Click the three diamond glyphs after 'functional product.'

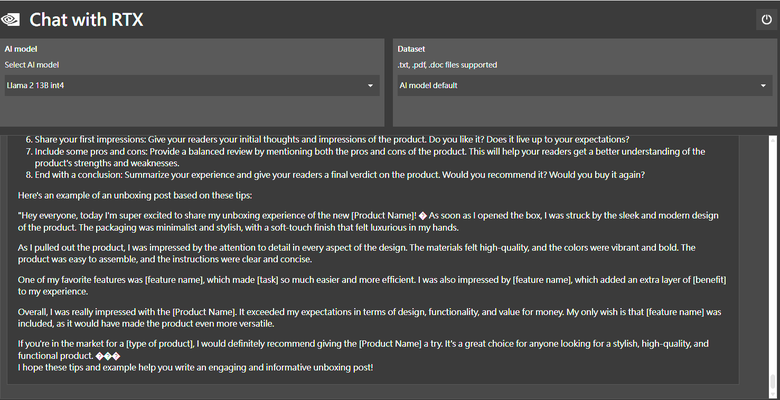107,356
